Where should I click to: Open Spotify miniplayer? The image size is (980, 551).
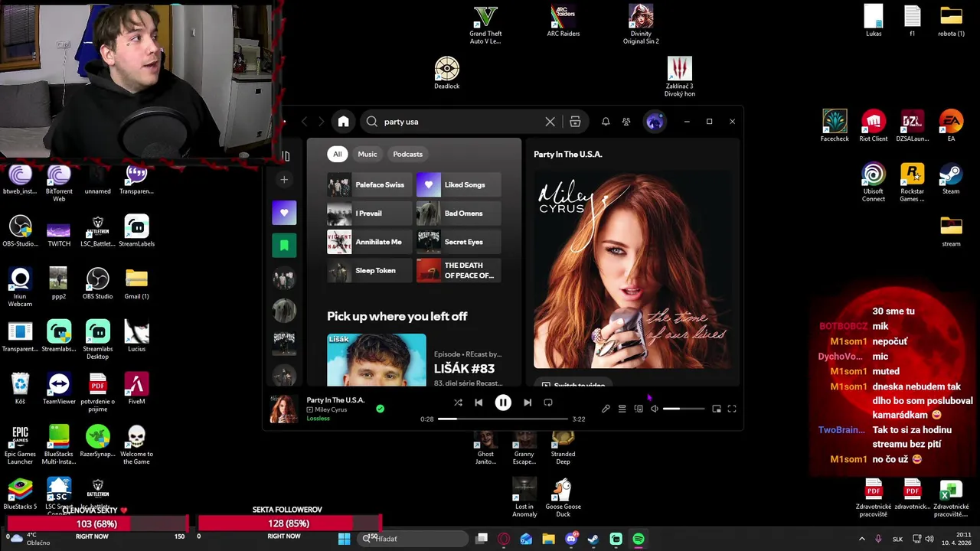(717, 409)
